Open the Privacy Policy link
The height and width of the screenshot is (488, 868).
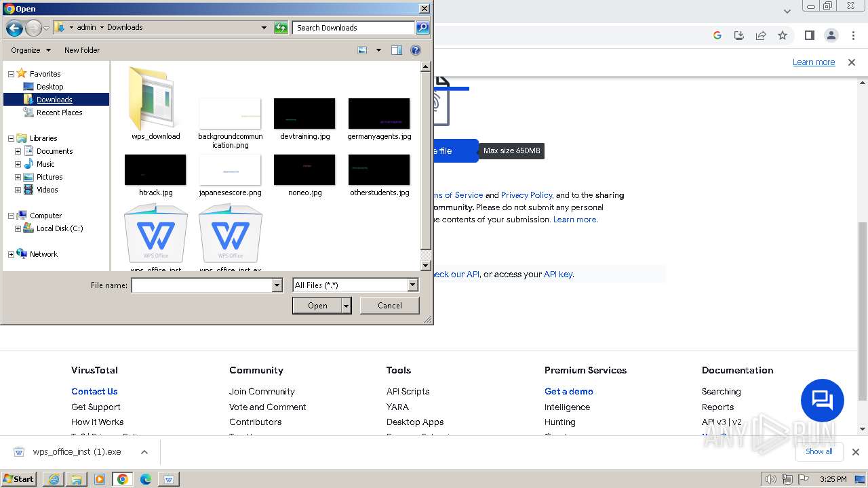click(x=527, y=195)
